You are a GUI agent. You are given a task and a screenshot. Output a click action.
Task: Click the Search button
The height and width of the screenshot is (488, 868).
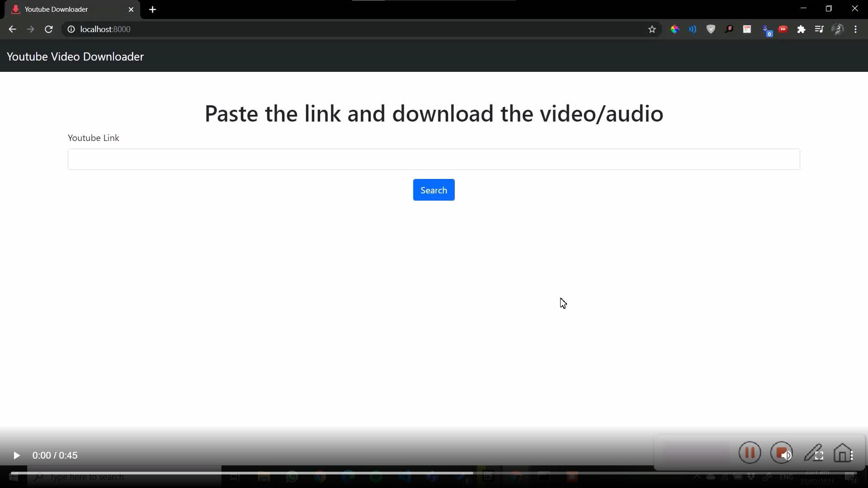point(434,190)
